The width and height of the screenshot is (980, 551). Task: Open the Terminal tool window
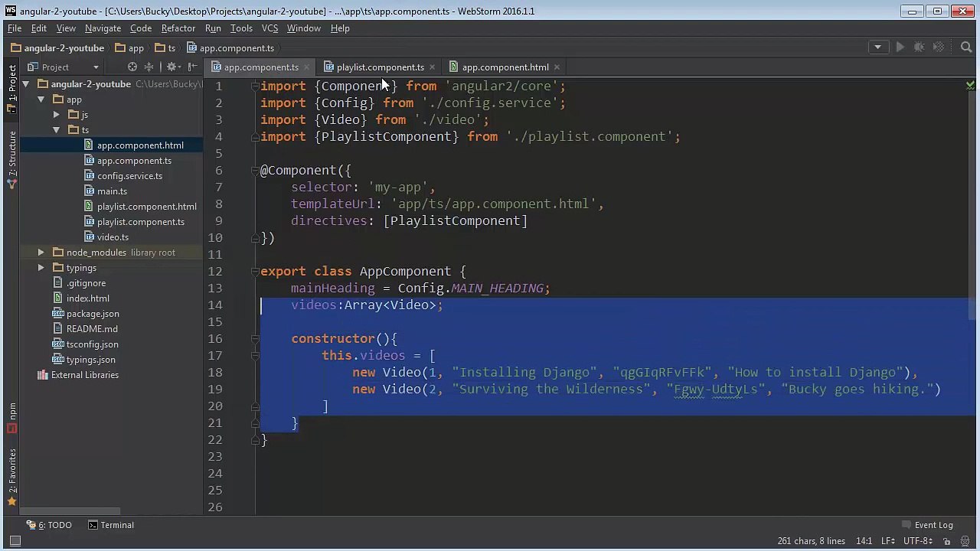tap(111, 525)
